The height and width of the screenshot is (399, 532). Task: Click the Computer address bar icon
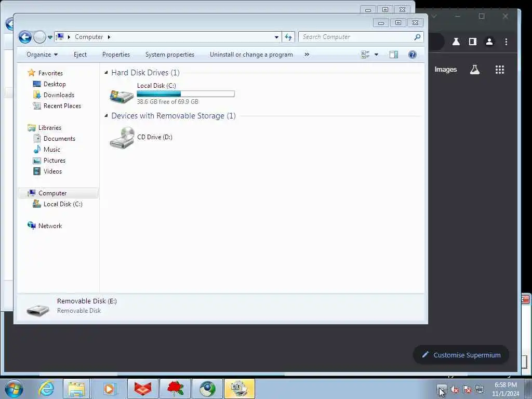pyautogui.click(x=60, y=37)
